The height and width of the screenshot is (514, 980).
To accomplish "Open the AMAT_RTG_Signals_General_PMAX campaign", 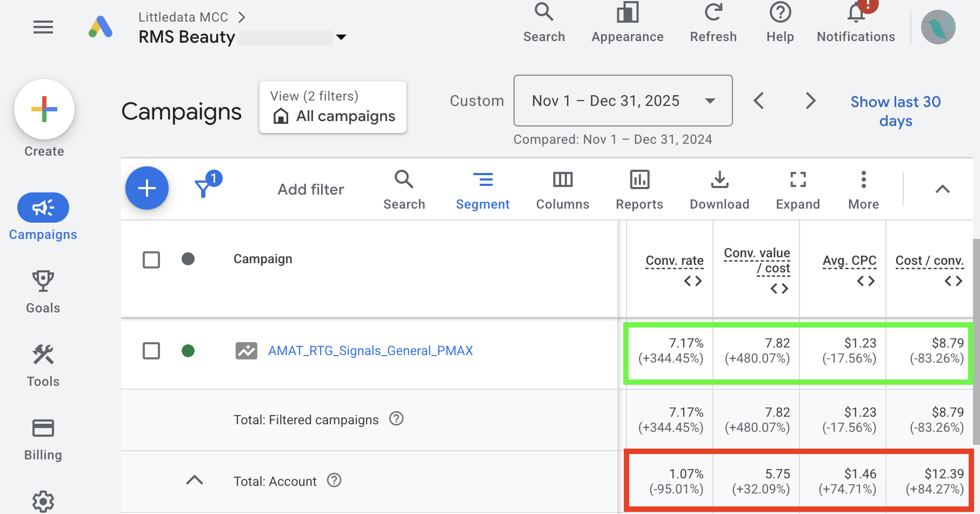I will coord(370,351).
